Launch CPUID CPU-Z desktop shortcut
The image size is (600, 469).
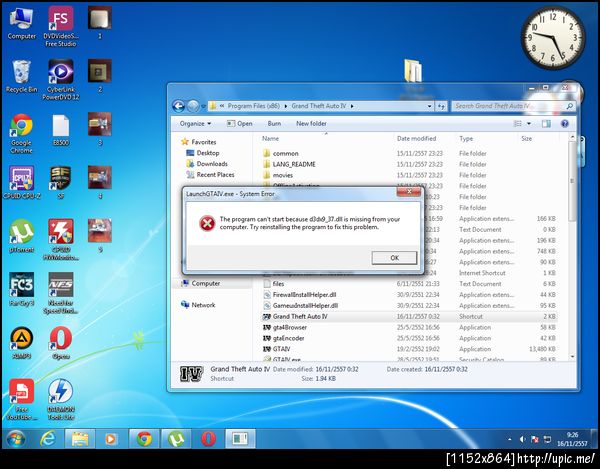click(x=21, y=183)
